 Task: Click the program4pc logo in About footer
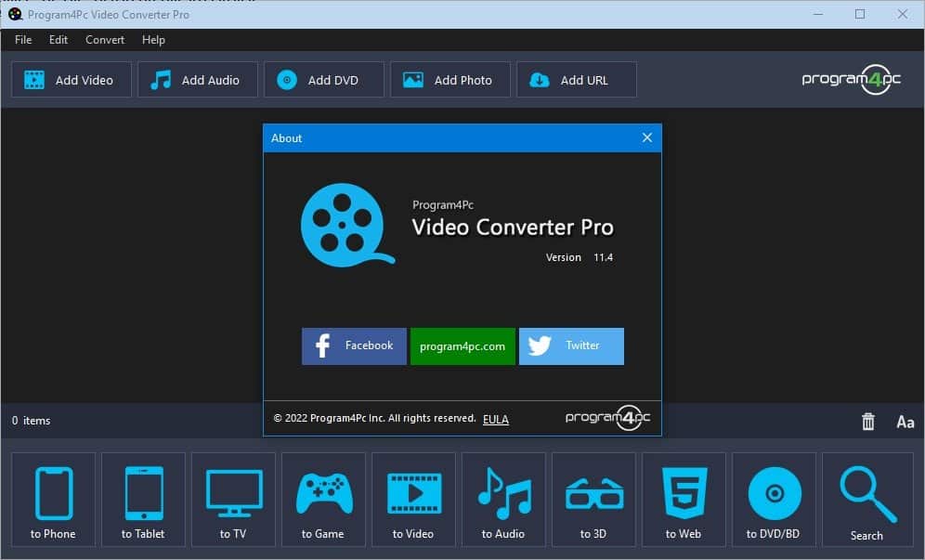click(x=607, y=418)
